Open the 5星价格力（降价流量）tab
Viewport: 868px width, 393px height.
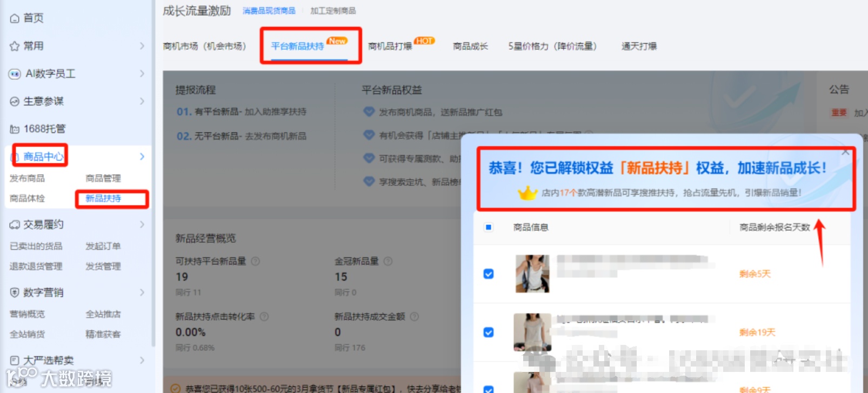[552, 46]
